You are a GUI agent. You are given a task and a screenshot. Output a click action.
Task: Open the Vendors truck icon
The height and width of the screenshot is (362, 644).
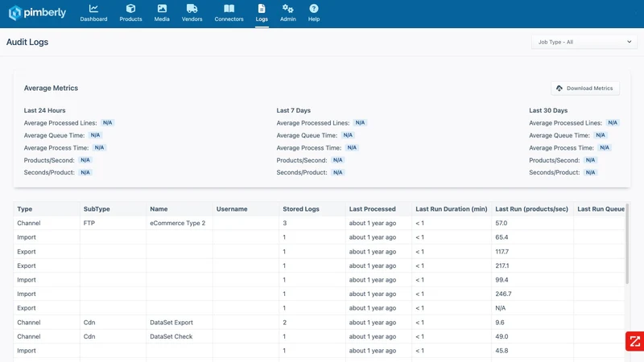[192, 9]
